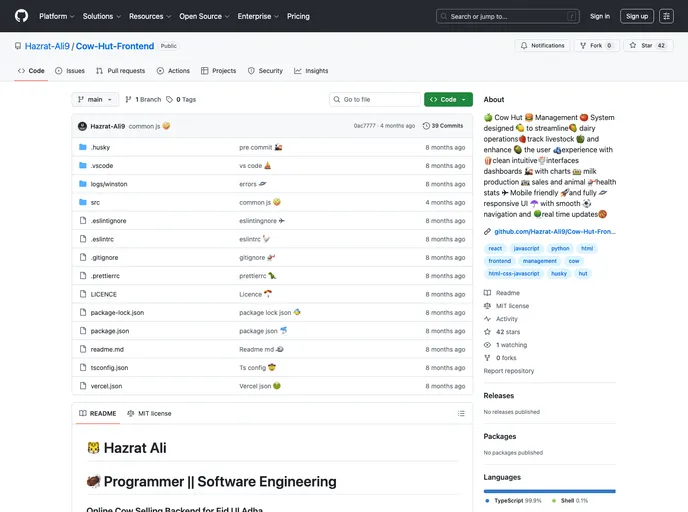Switch to the Issues tab
This screenshot has width=688, height=512.
point(70,71)
